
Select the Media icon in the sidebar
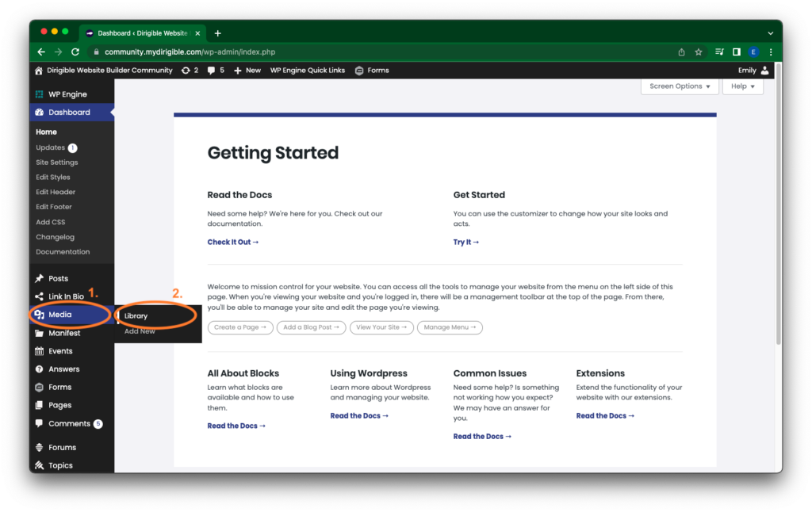(40, 315)
